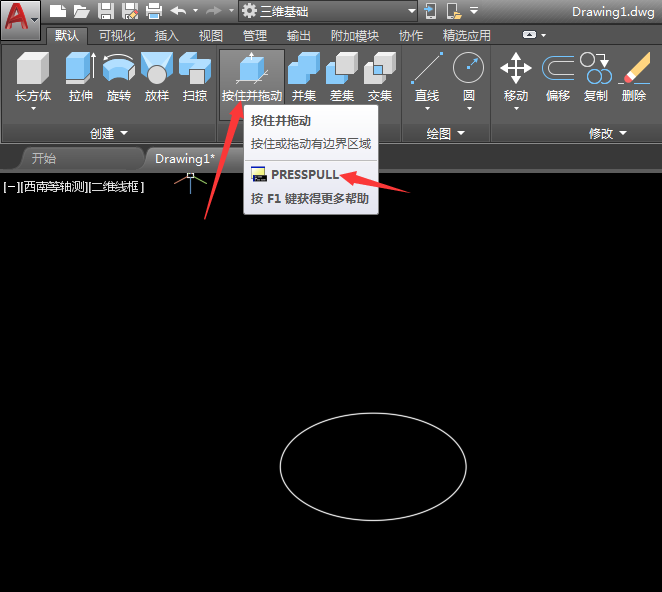Expand ribbon display options arrow
Viewport: 662px width, 592px height.
tap(544, 35)
